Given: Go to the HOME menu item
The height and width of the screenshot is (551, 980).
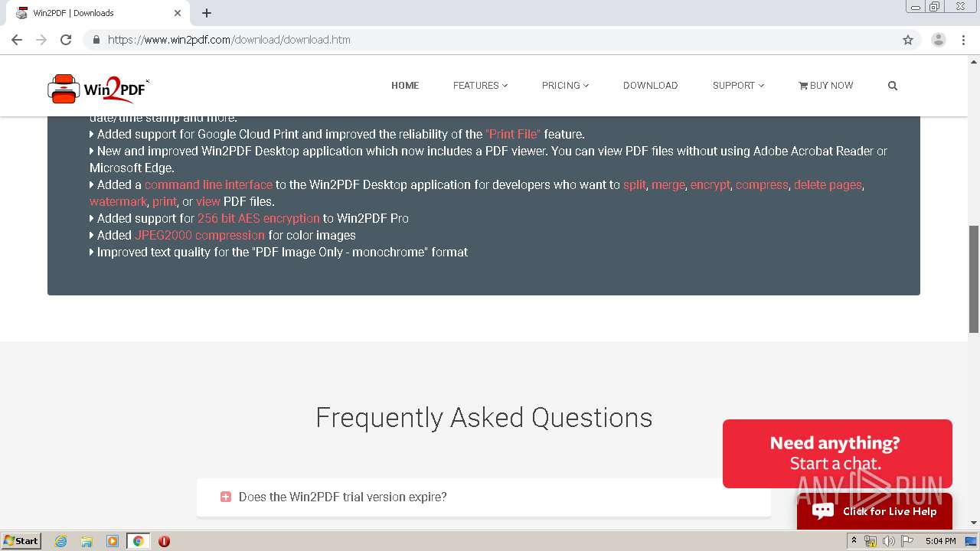Looking at the screenshot, I should (405, 86).
